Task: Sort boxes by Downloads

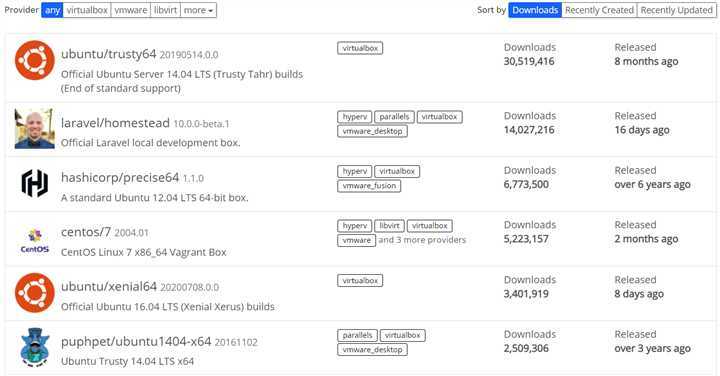Action: coord(535,10)
